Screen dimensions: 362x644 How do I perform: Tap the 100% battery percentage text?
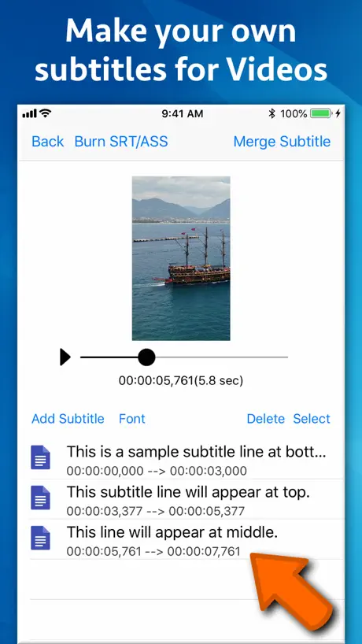click(294, 114)
